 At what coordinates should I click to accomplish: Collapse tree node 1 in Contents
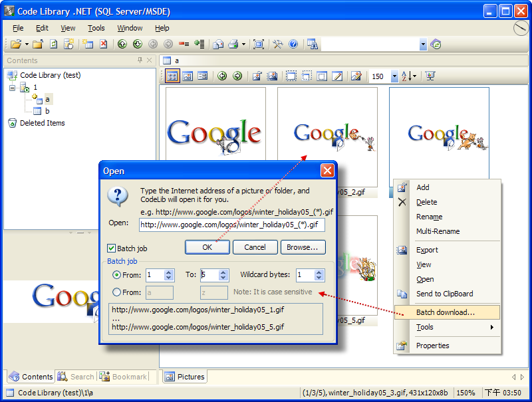pyautogui.click(x=12, y=88)
